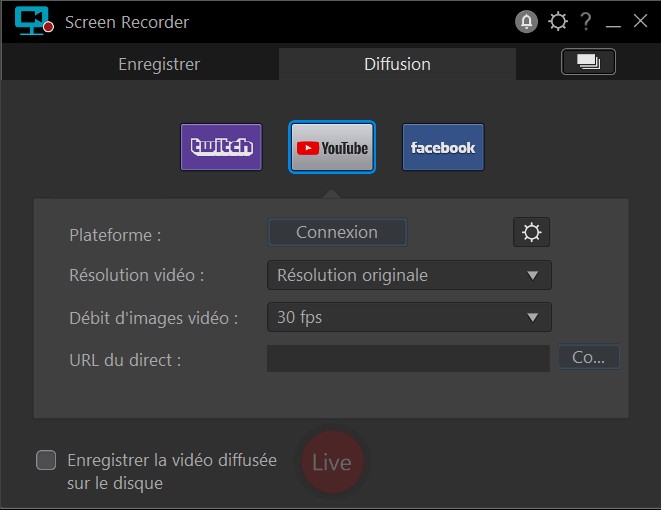661x510 pixels.
Task: Open Débit d'images vidéo dropdown
Action: click(409, 317)
